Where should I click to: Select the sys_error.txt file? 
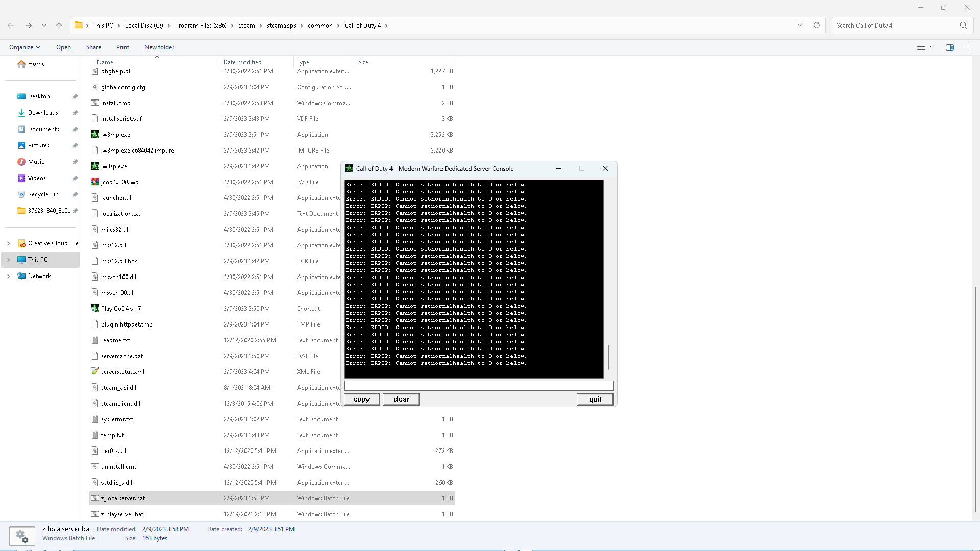pyautogui.click(x=272, y=419)
